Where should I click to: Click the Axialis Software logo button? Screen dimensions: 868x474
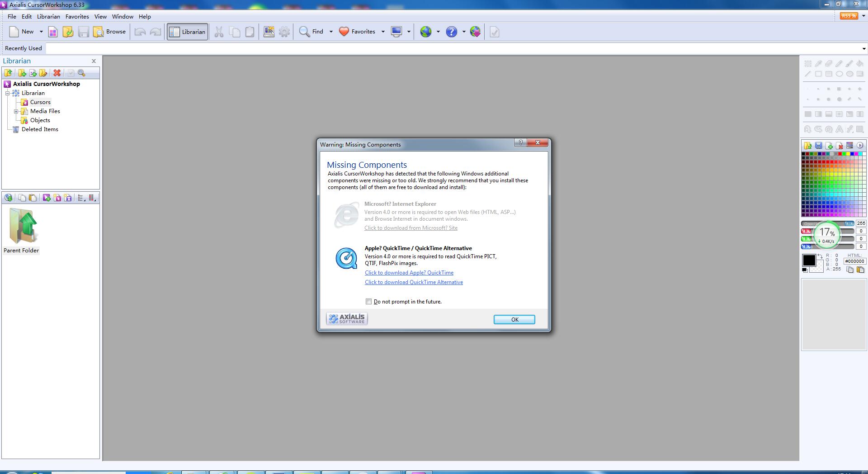pyautogui.click(x=347, y=319)
